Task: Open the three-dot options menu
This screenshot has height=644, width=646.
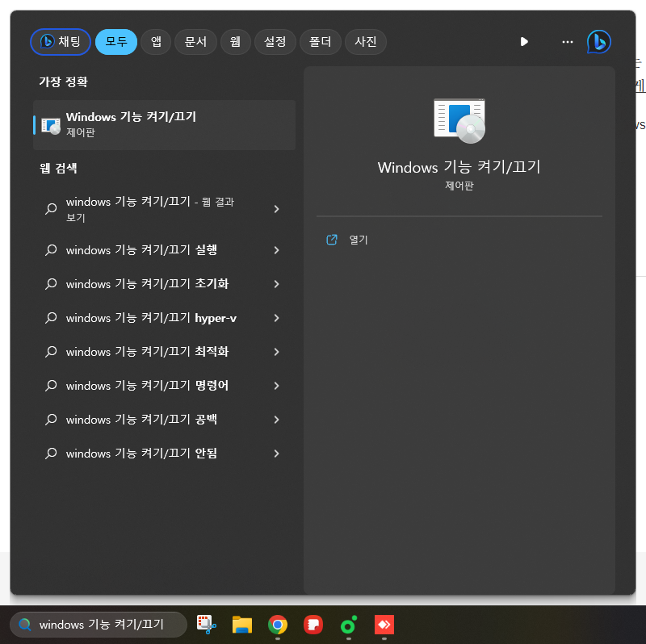Action: point(568,42)
